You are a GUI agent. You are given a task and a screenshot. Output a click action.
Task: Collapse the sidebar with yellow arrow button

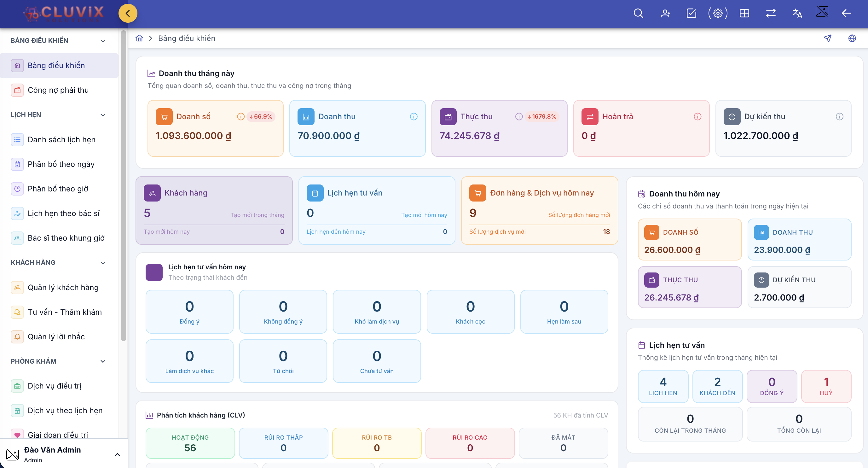(x=128, y=14)
